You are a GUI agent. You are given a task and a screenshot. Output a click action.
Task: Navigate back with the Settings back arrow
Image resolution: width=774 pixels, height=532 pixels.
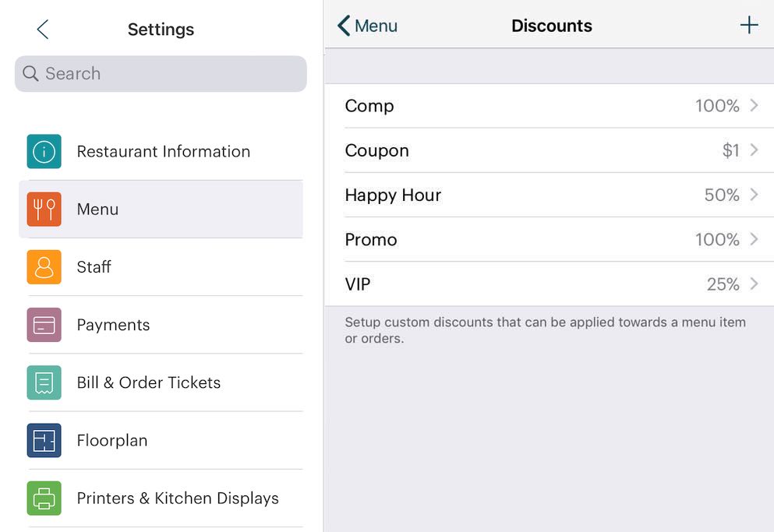point(41,29)
